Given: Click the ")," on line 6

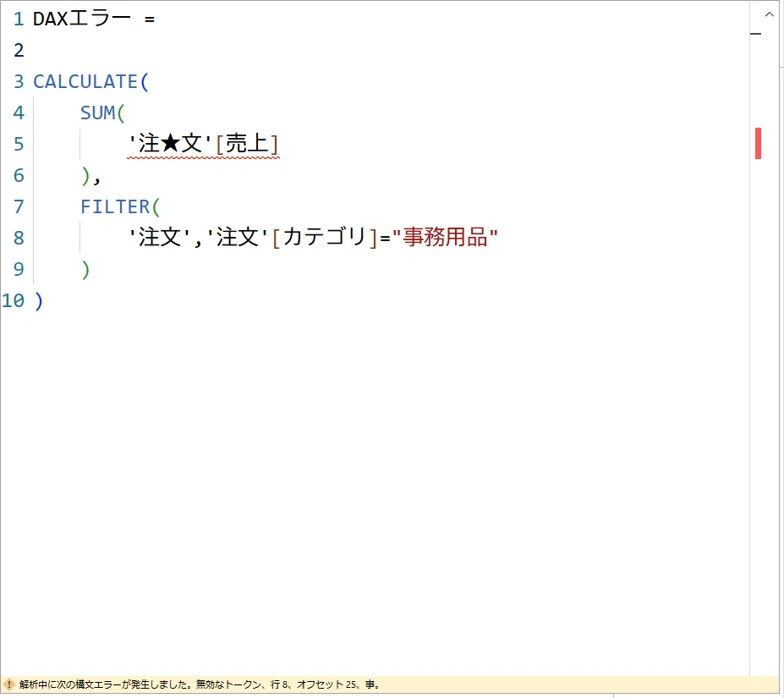Looking at the screenshot, I should pos(91,176).
